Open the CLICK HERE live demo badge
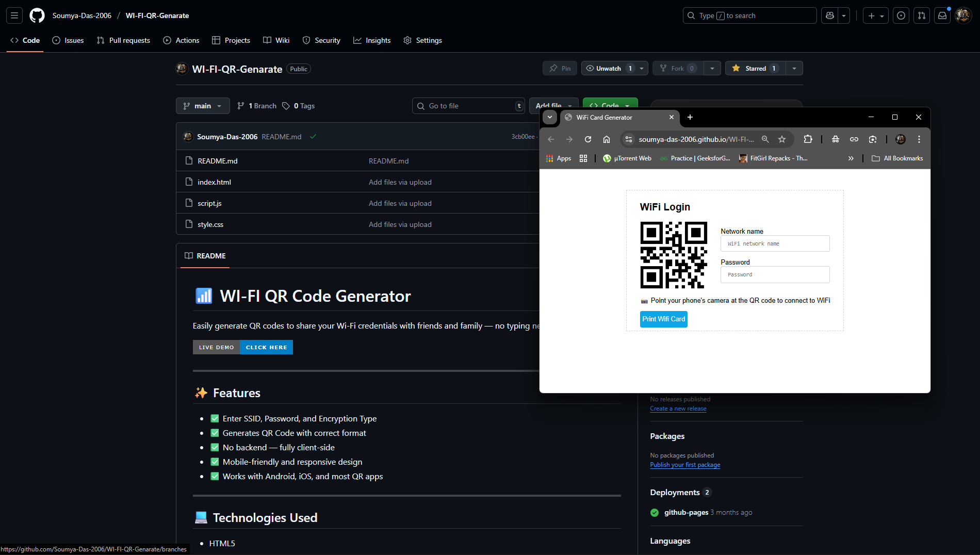 pyautogui.click(x=266, y=347)
